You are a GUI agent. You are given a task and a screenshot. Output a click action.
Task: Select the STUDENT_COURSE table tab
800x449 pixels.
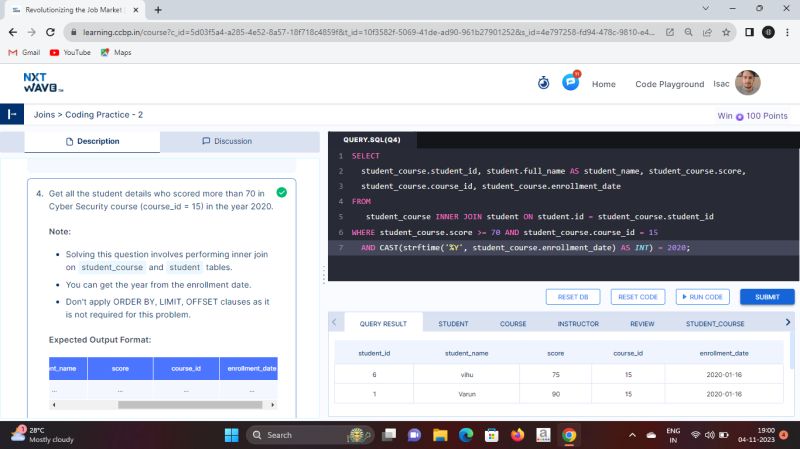tap(715, 324)
